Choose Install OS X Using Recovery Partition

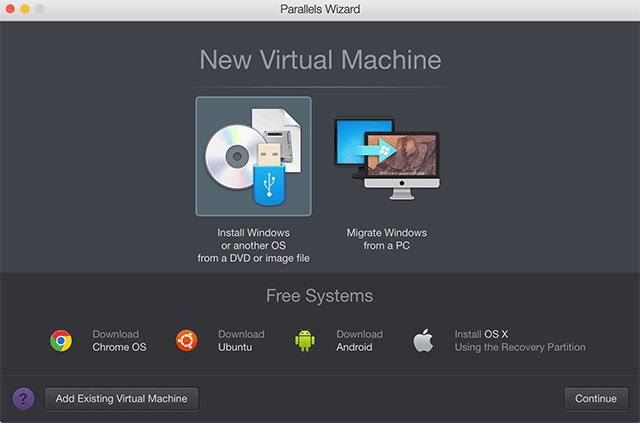tap(520, 341)
